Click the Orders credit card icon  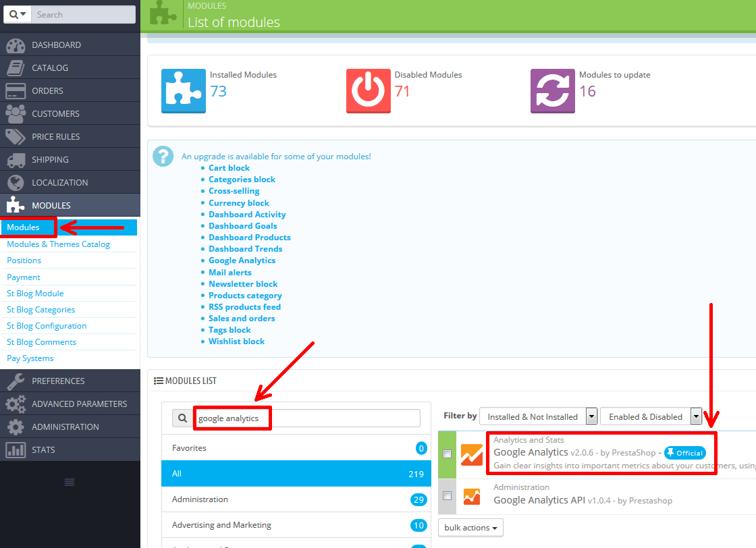[16, 91]
